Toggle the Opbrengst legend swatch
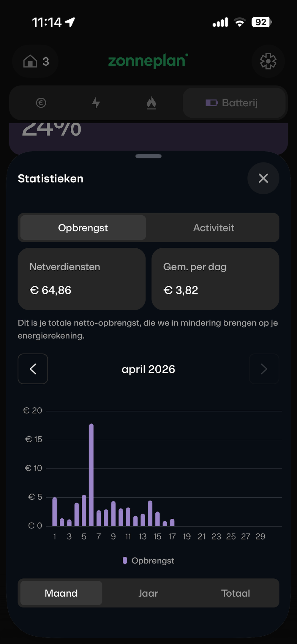The height and width of the screenshot is (644, 297). 125,561
